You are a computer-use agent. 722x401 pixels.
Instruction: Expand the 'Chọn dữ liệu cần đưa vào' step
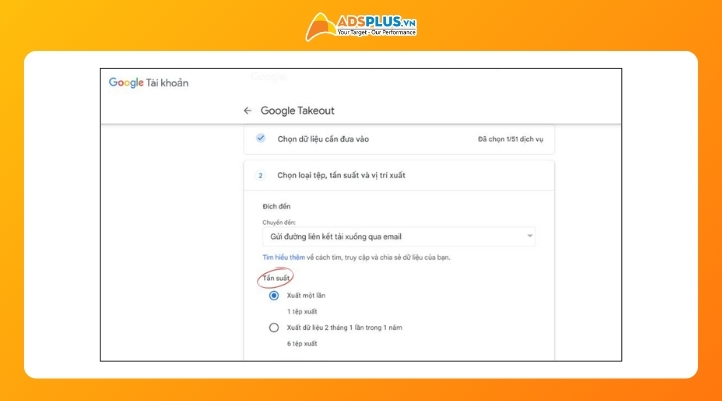tap(399, 139)
